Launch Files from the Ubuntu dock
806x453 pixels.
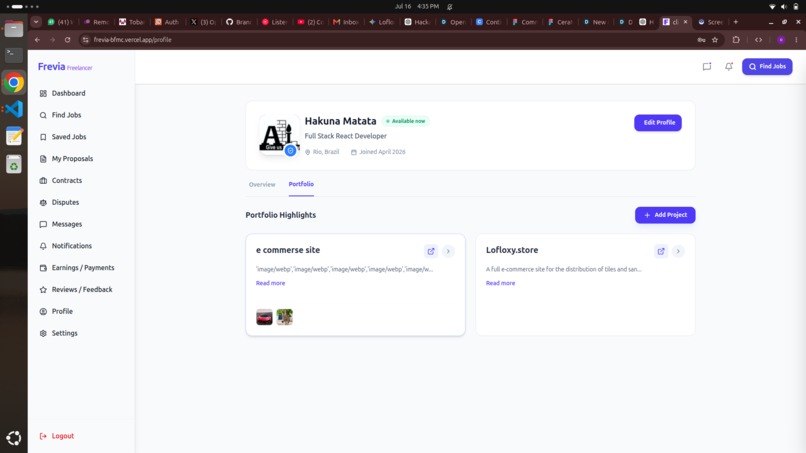14,29
